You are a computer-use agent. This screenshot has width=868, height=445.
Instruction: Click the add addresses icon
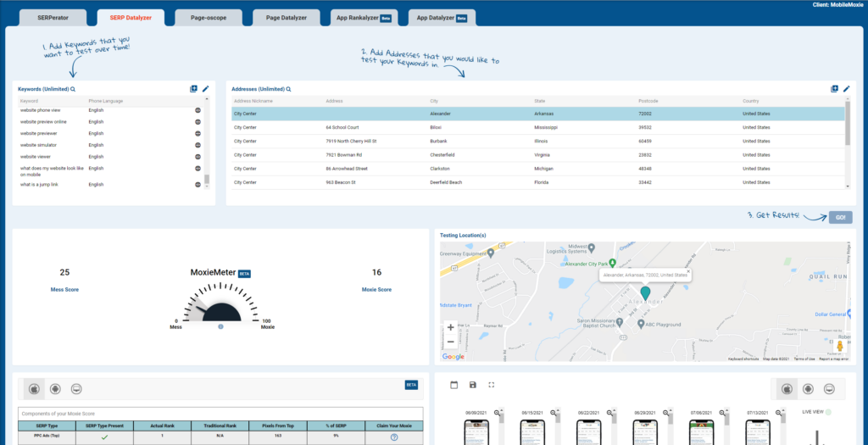[834, 88]
